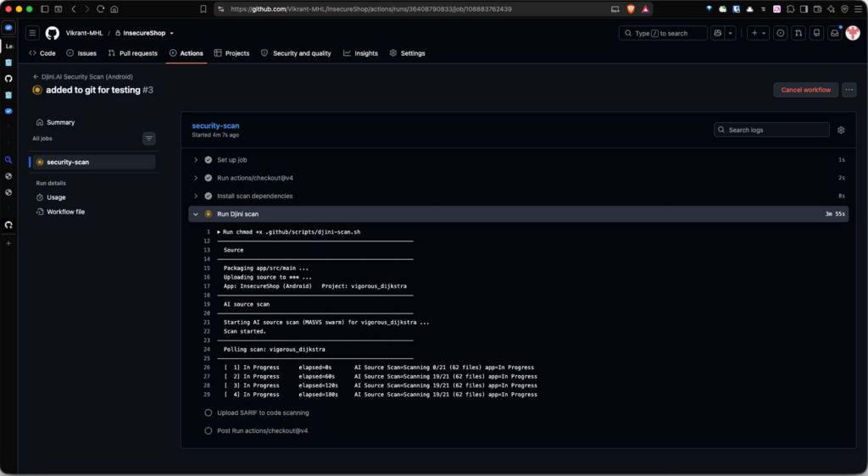Click the plus icon in left sidebar
This screenshot has width=868, height=476.
pos(8,243)
